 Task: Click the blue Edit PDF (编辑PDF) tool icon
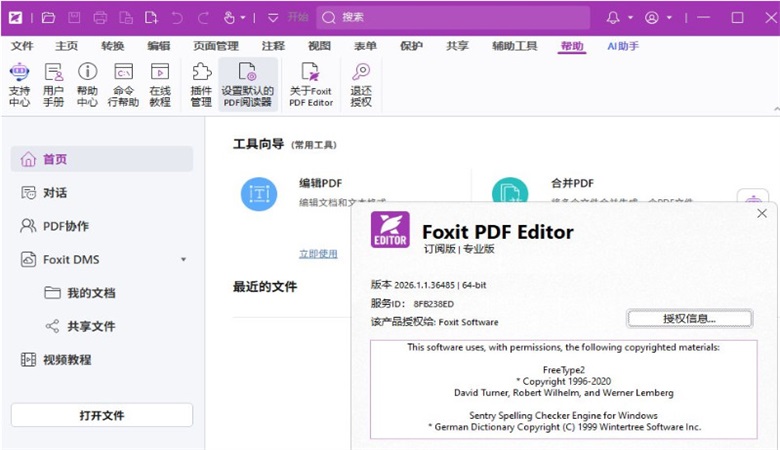(x=259, y=194)
